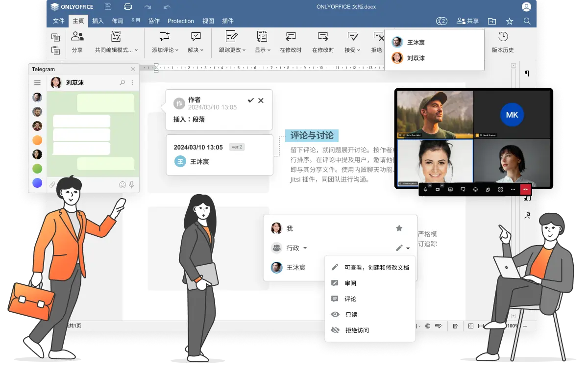Open Version History (版本历史)
Screen dimensions: 588x375
(x=503, y=42)
